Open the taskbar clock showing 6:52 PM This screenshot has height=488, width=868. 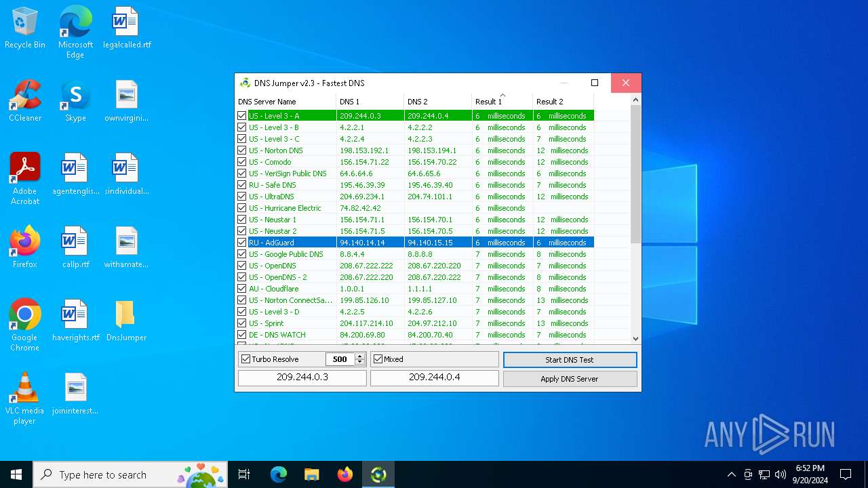[810, 474]
